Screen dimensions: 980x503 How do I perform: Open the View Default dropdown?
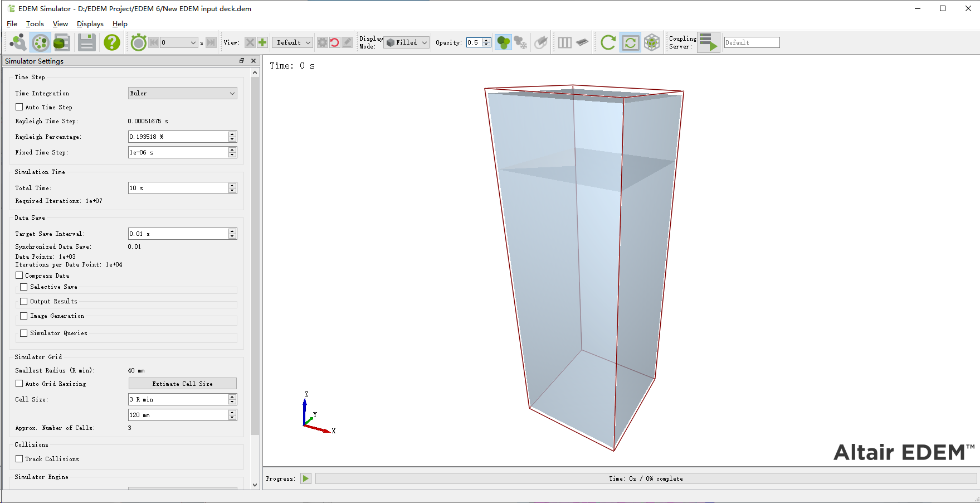(x=294, y=42)
